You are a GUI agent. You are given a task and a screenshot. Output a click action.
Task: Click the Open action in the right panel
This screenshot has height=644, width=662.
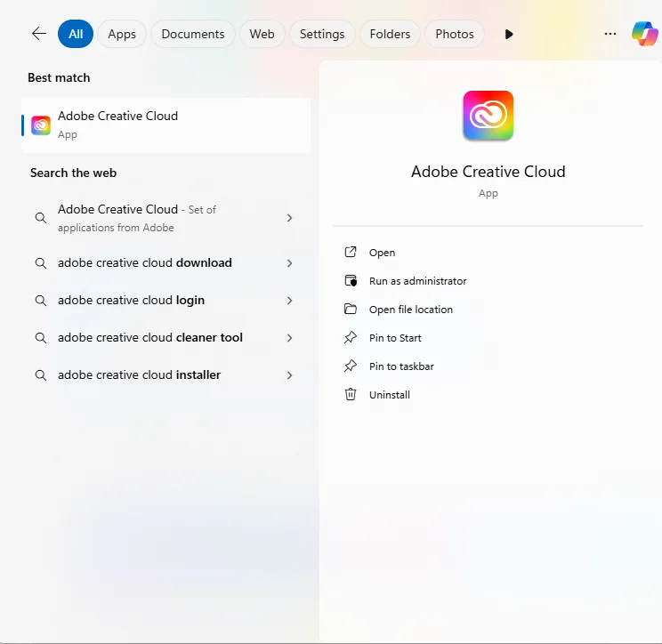click(x=382, y=253)
